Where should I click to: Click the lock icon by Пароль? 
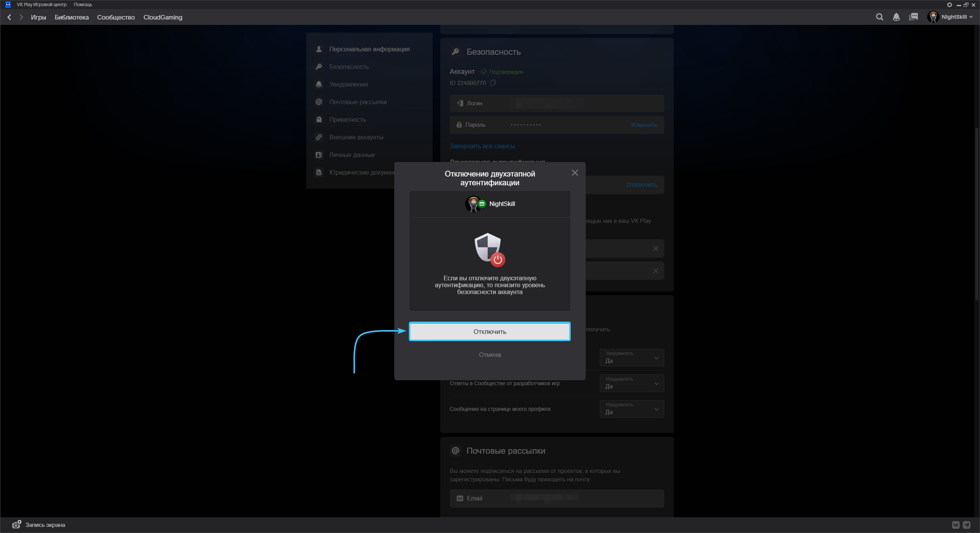pyautogui.click(x=459, y=125)
